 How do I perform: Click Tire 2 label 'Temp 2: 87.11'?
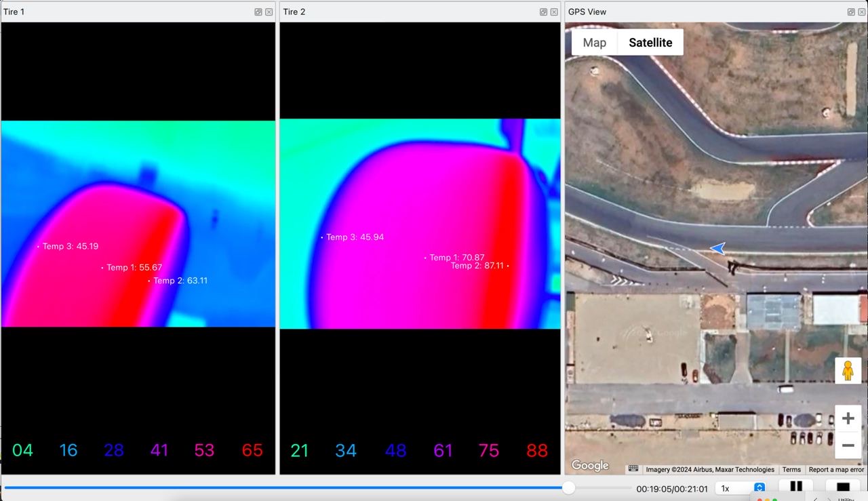[x=477, y=266]
